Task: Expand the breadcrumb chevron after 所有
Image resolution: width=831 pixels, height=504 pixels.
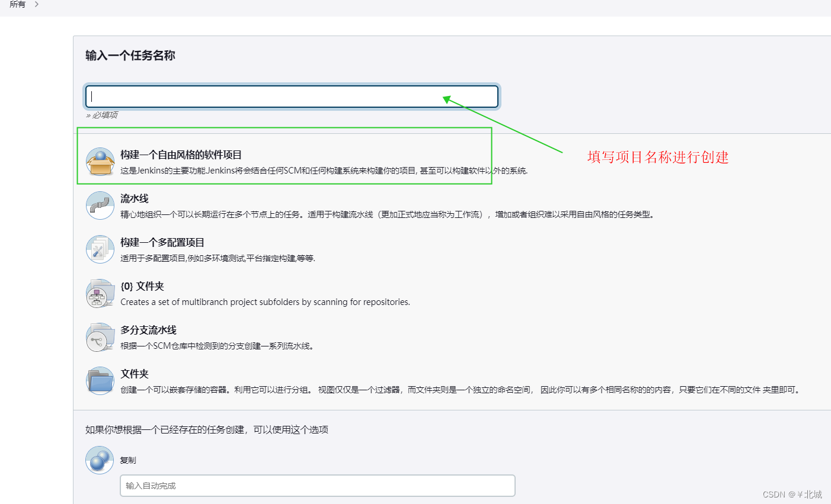Action: (37, 4)
